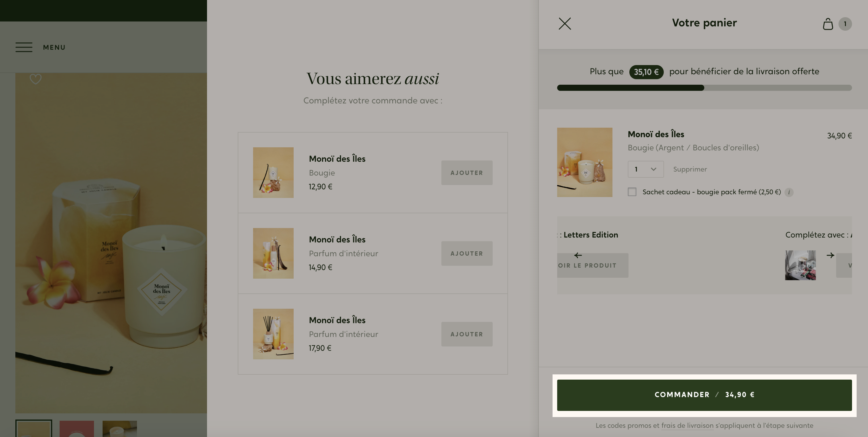
Task: Select the red gallery thumbnail
Action: tap(77, 429)
